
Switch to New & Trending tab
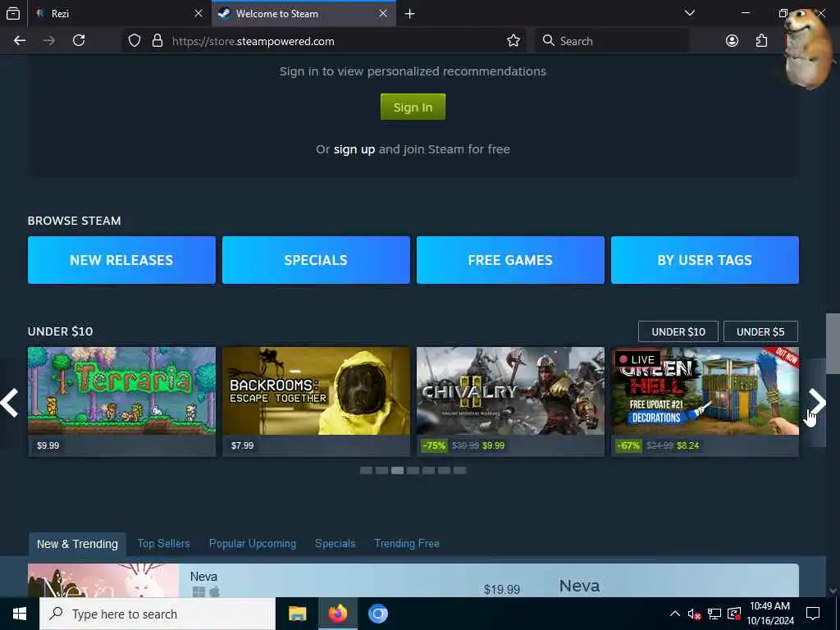click(77, 544)
